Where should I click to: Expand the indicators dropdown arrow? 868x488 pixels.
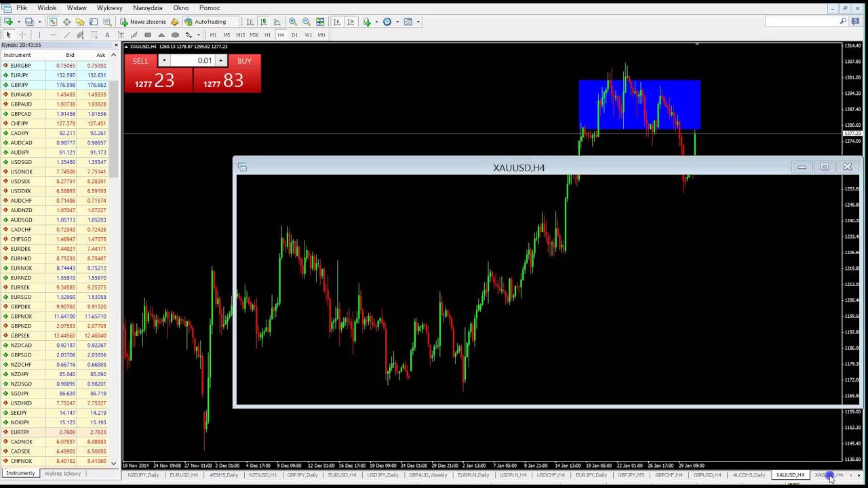click(x=376, y=22)
